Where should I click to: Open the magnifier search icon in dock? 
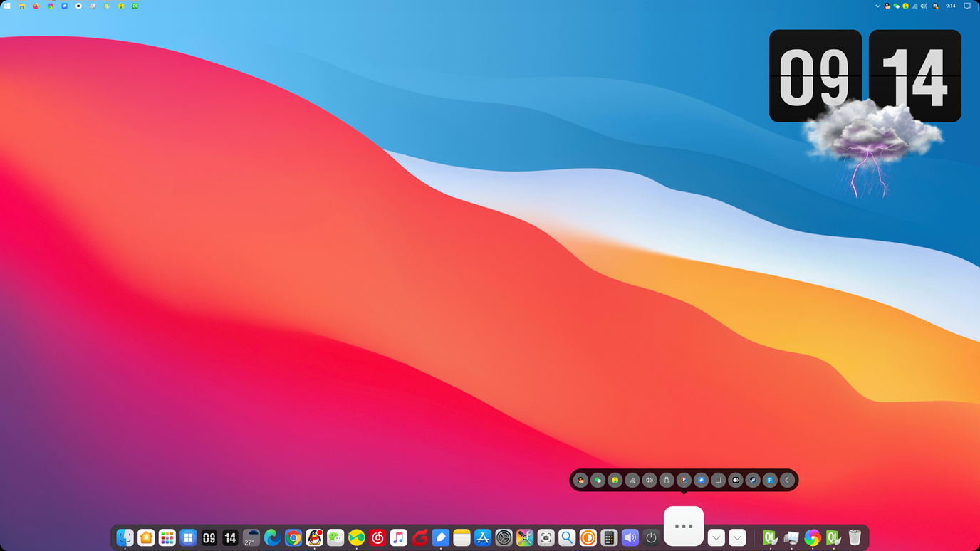pyautogui.click(x=567, y=537)
